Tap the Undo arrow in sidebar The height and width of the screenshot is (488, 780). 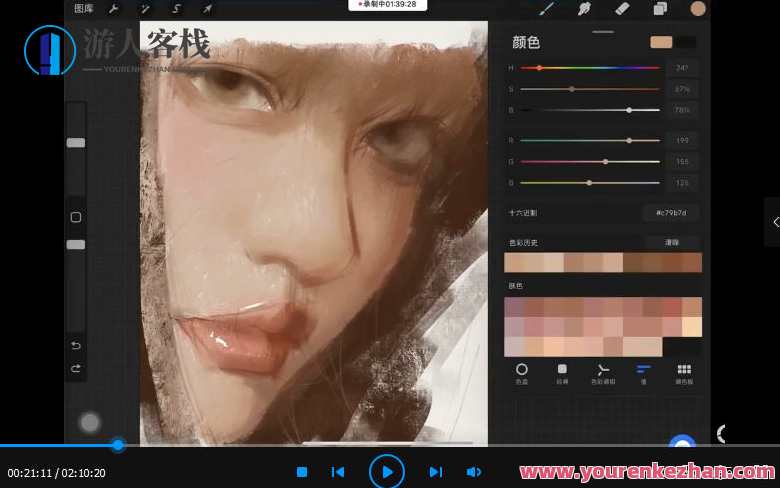click(76, 345)
